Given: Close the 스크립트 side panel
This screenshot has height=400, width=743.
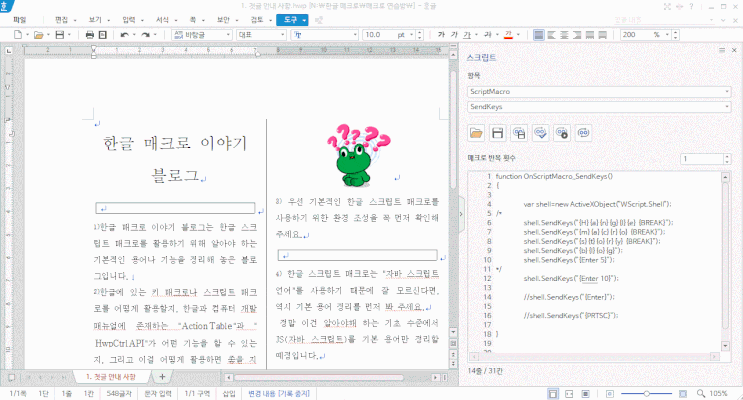Looking at the screenshot, I should point(734,50).
